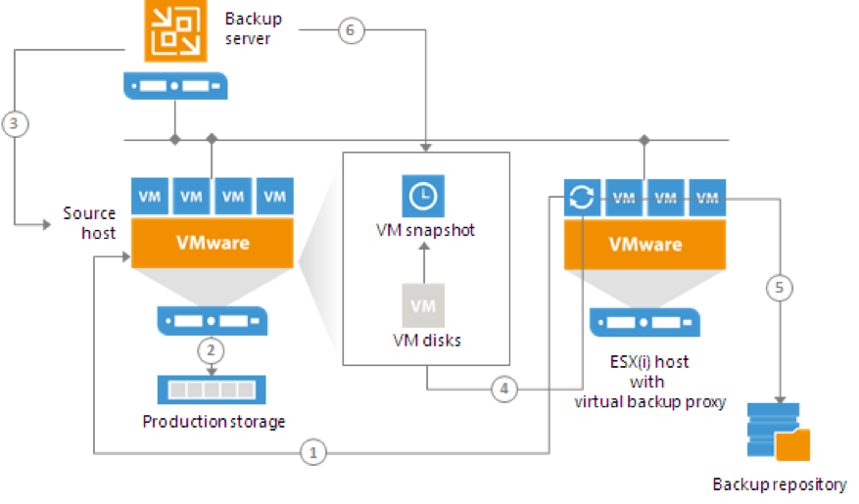Select the blue server unit under Backup server
This screenshot has width=859, height=504.
[x=175, y=86]
